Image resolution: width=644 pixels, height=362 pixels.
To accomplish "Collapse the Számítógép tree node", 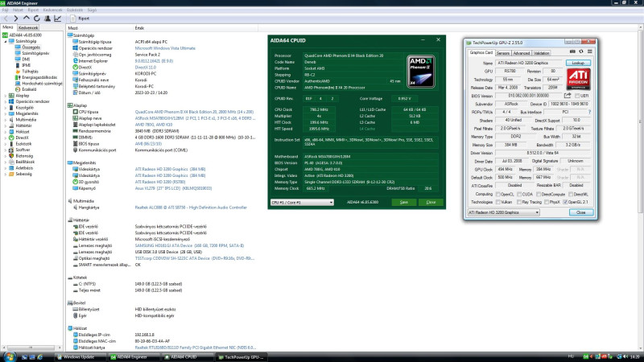I will [x=6, y=42].
